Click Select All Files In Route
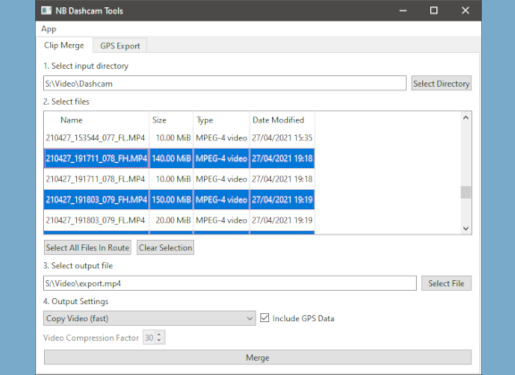Viewport: 515px width, 375px height. (x=87, y=248)
